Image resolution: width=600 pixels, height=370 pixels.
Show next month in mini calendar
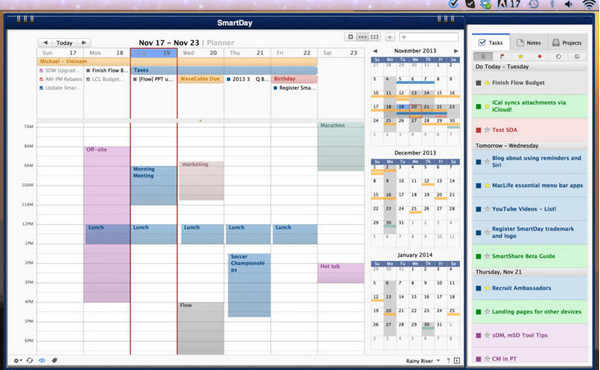pyautogui.click(x=456, y=51)
